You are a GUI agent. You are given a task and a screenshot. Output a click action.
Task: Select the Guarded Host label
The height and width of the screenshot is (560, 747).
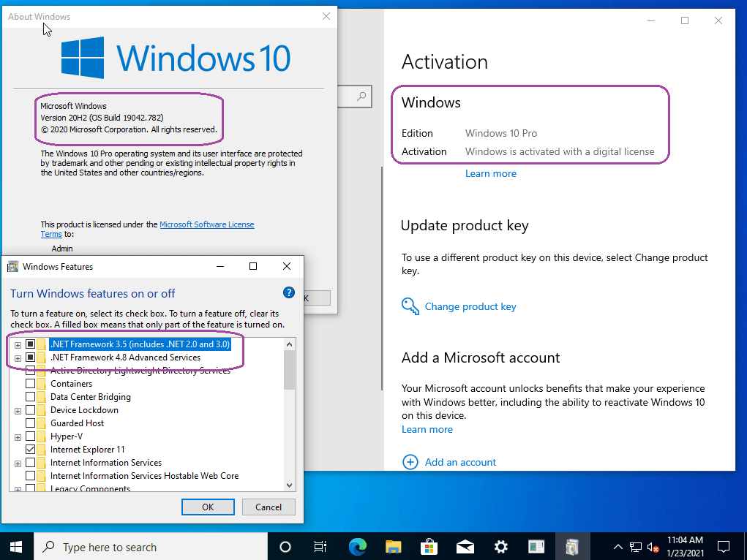coord(77,423)
